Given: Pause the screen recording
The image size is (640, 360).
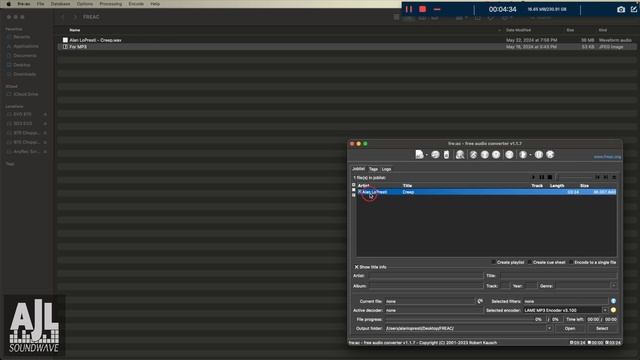Looking at the screenshot, I should click(409, 9).
